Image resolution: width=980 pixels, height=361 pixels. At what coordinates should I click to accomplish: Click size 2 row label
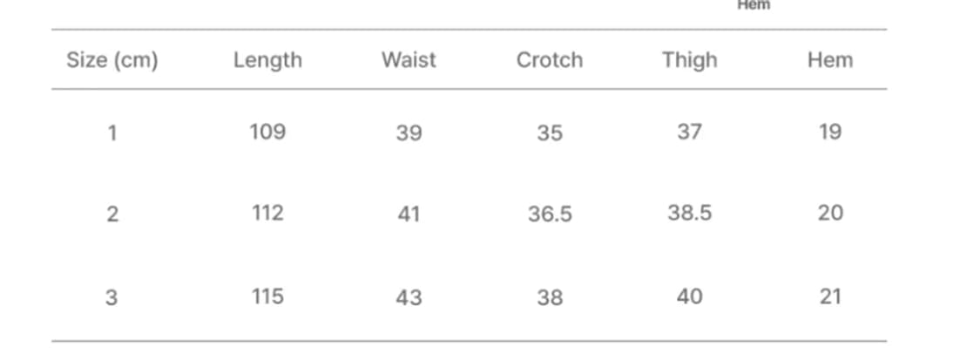point(112,215)
